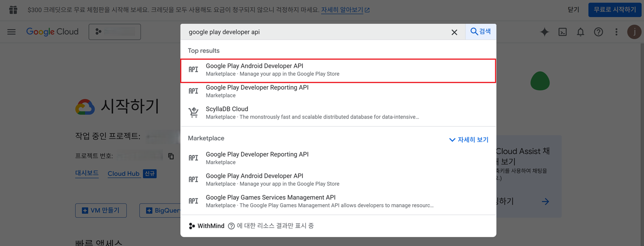
Task: Click into the search input field
Action: tap(314, 32)
